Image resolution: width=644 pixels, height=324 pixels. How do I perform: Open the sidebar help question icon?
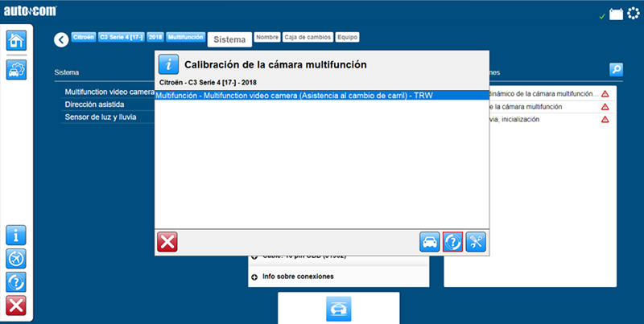[x=16, y=282]
